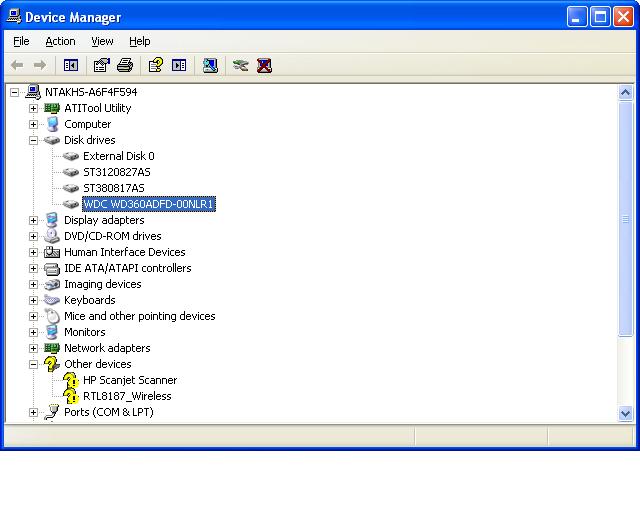Click the IDE ATA/ATAPI controllers icon
This screenshot has width=640, height=512.
point(52,268)
